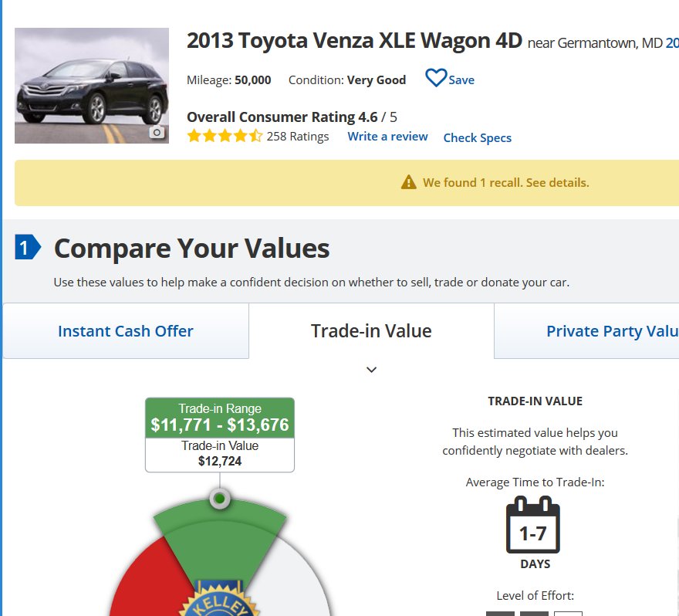This screenshot has width=679, height=616.
Task: Select the Trade-in Value tab
Action: pos(372,331)
